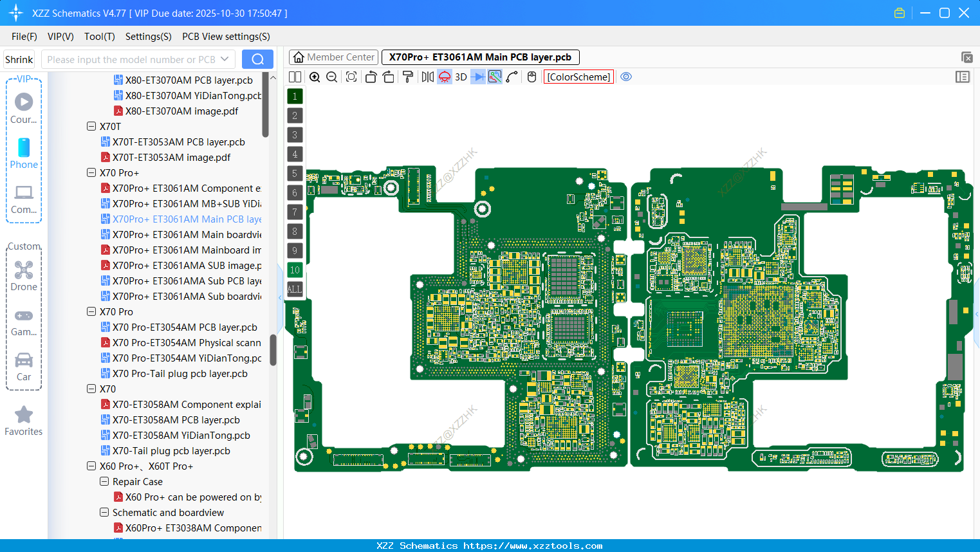Viewport: 980px width, 552px height.
Task: Switch to the X70Pro+ ET3061AM Main PCB tab
Action: pyautogui.click(x=480, y=57)
